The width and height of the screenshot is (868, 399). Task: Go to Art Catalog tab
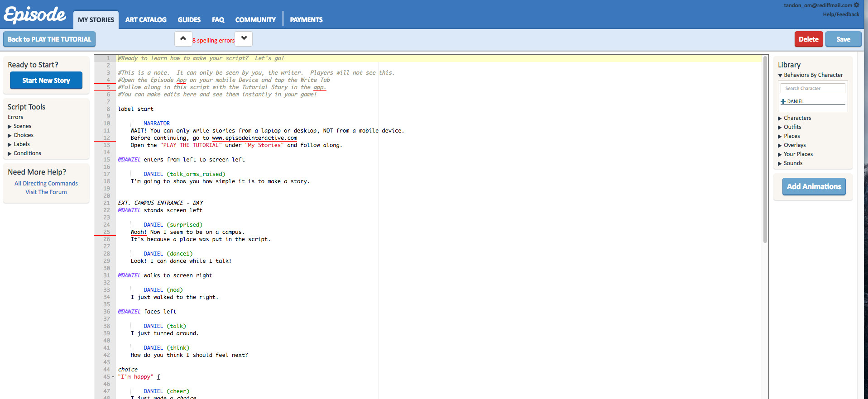(146, 20)
